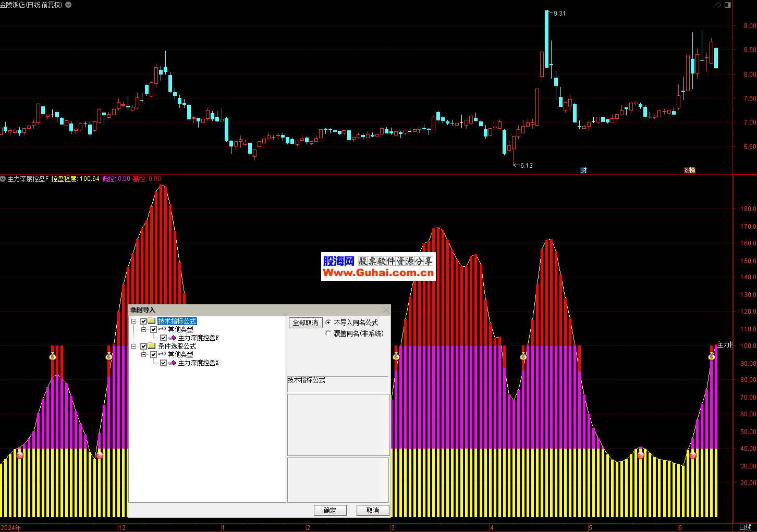
Task: Click the 2024年 label on time axis
Action: click(11, 528)
